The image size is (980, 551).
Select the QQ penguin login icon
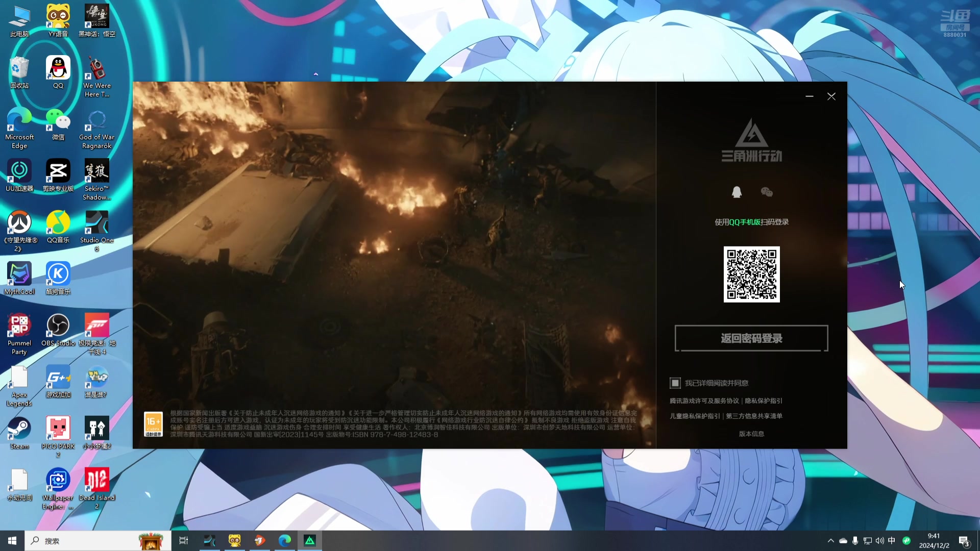737,192
